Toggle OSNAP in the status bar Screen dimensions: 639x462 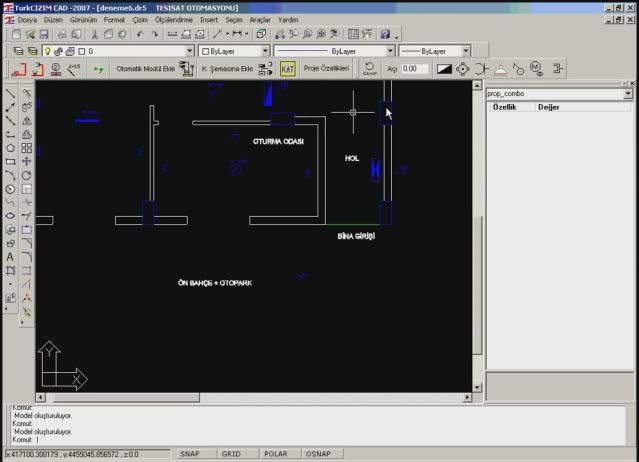click(318, 454)
